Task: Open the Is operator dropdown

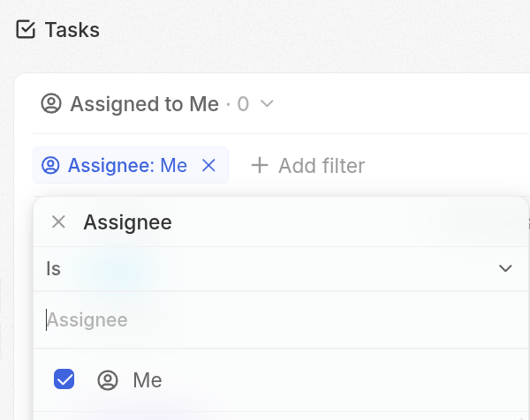Action: pos(279,268)
